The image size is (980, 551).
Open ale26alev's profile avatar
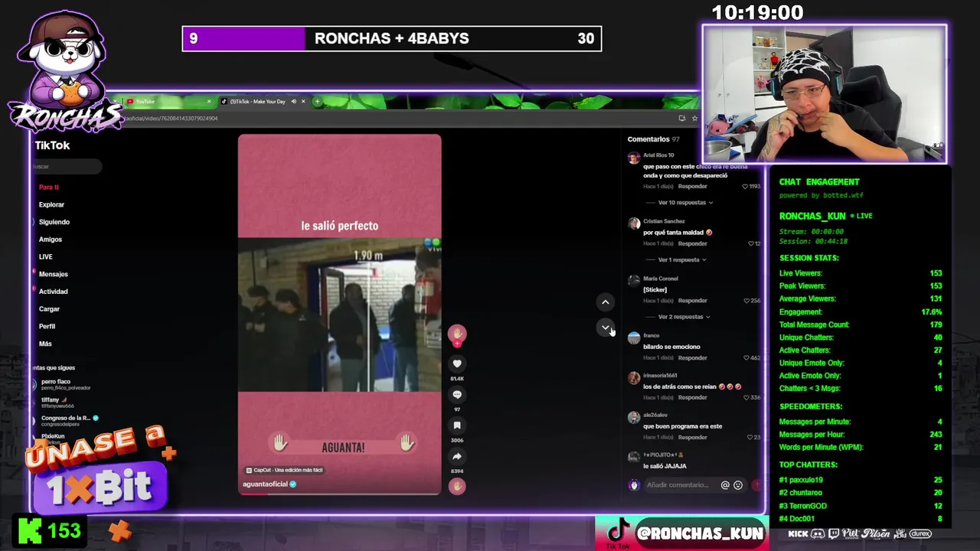point(634,418)
